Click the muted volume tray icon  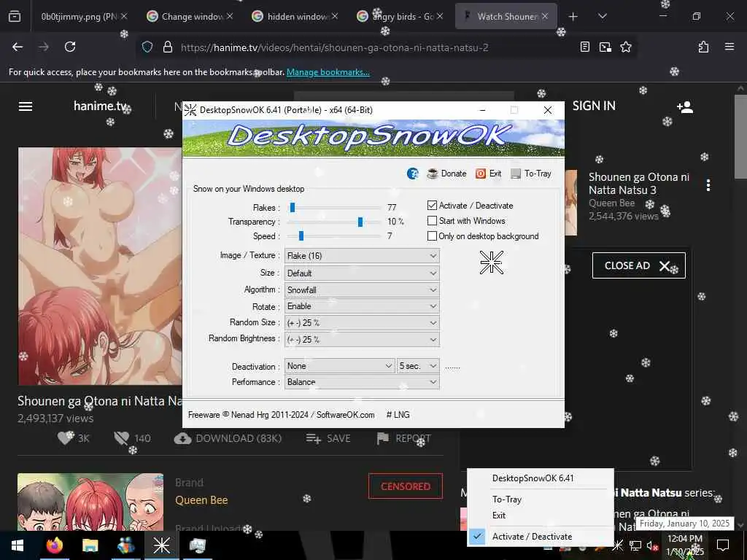651,545
